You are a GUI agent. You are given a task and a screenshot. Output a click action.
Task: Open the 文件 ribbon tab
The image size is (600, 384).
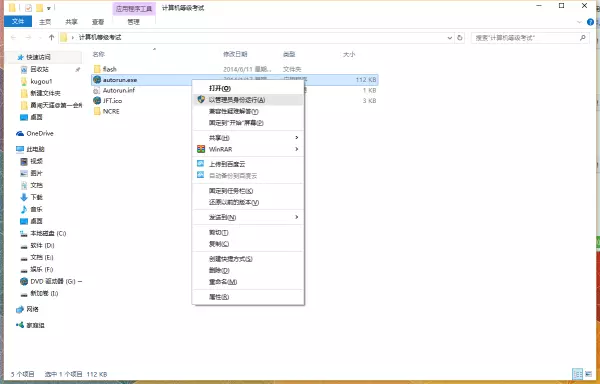point(18,21)
